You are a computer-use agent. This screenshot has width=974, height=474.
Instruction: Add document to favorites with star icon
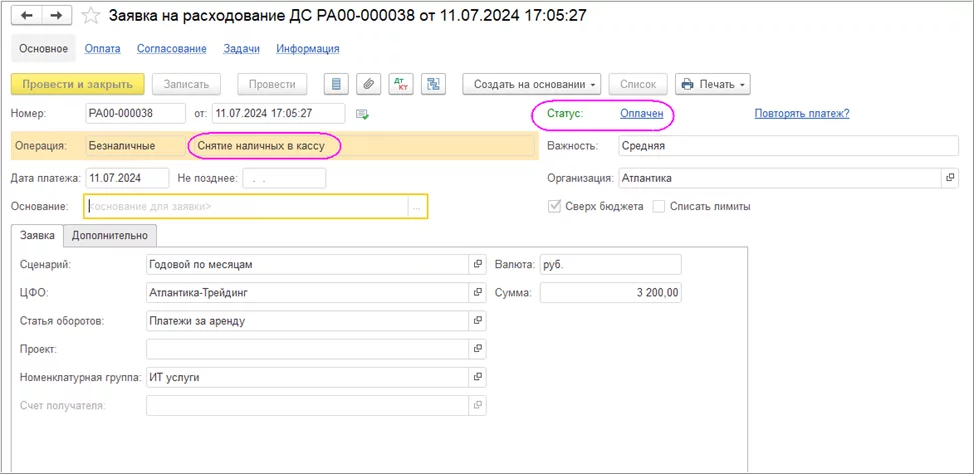(x=90, y=16)
